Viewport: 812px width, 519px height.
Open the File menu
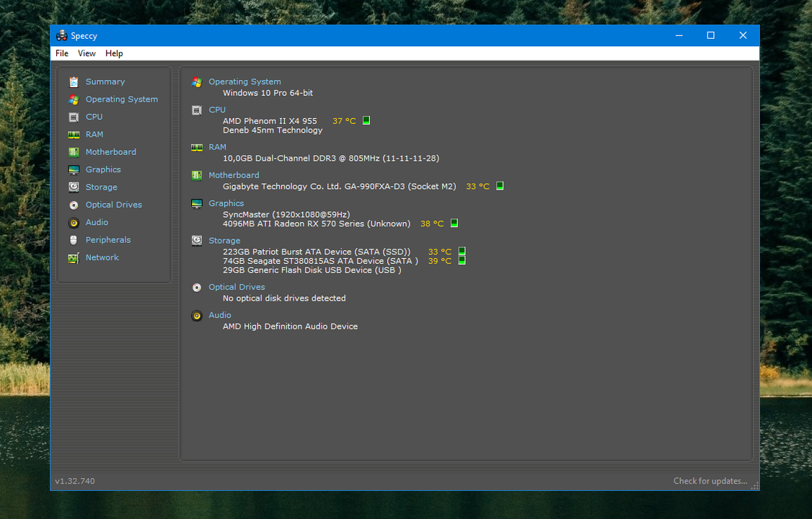pyautogui.click(x=62, y=53)
